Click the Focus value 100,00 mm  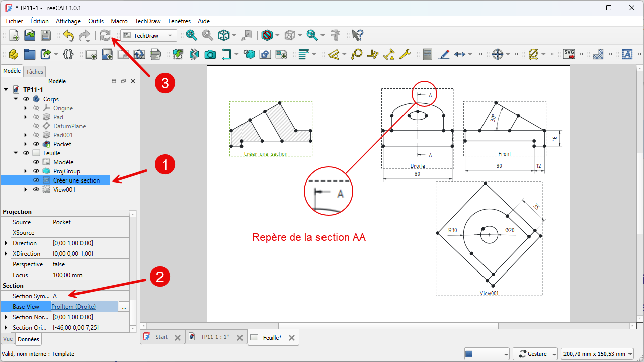click(90, 275)
